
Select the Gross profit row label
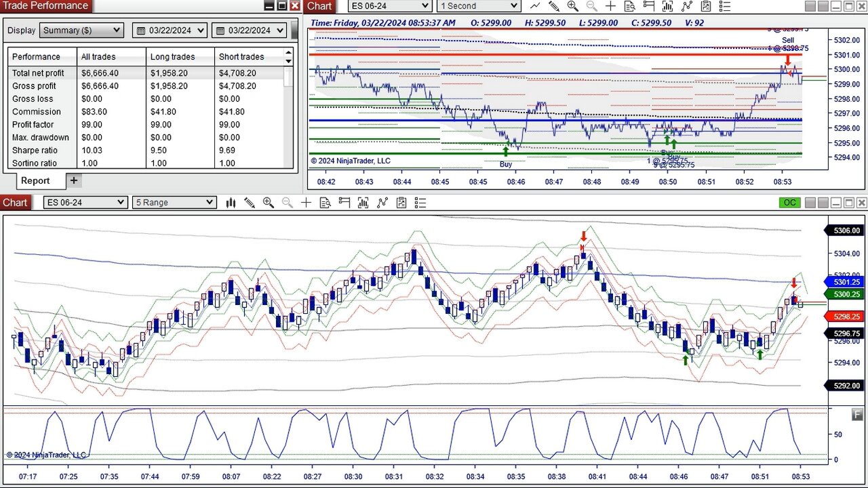[34, 86]
